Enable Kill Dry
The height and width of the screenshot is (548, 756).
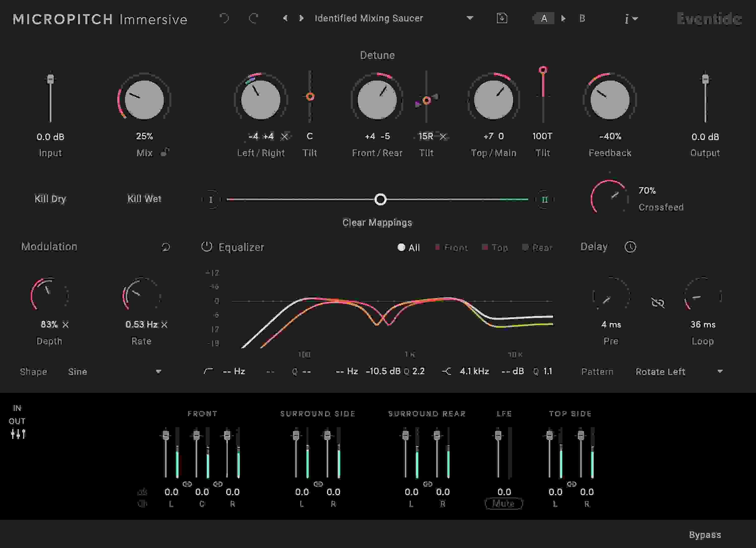[50, 199]
